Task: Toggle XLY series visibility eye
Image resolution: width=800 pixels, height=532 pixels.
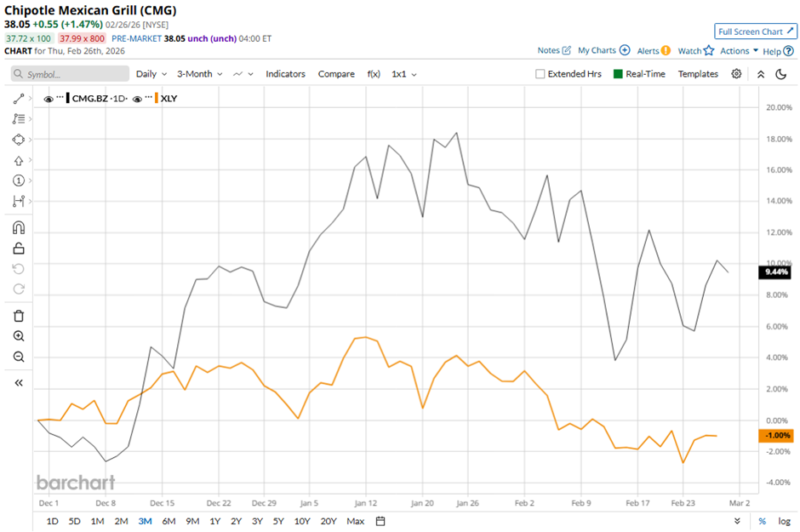Action: pos(137,99)
